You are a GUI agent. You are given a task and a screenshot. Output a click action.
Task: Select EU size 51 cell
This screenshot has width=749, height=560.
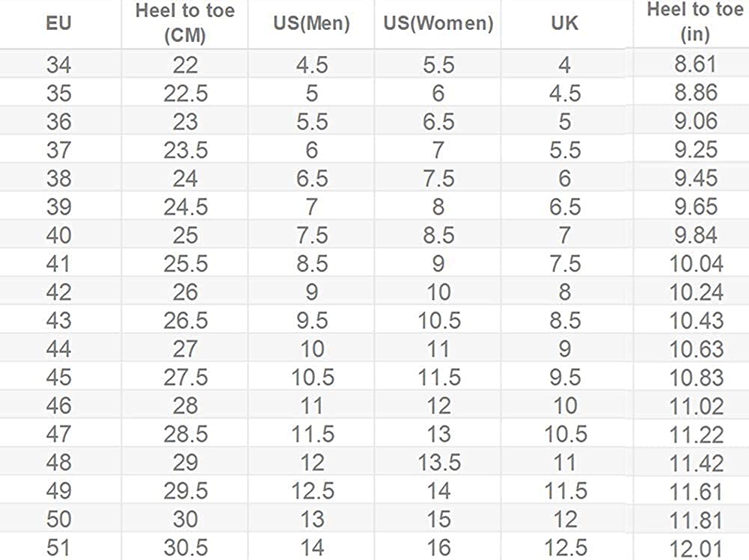click(x=58, y=547)
